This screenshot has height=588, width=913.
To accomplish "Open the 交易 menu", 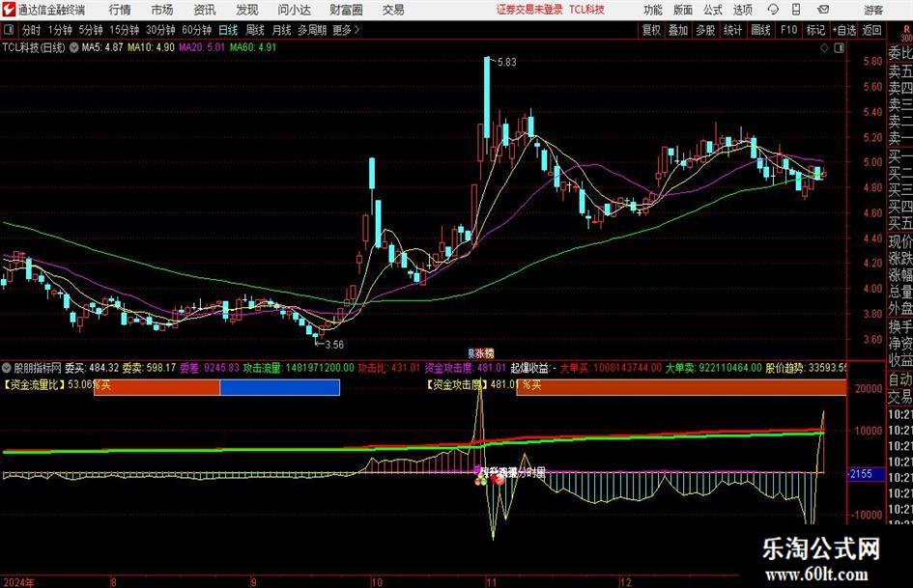I will coord(393,10).
